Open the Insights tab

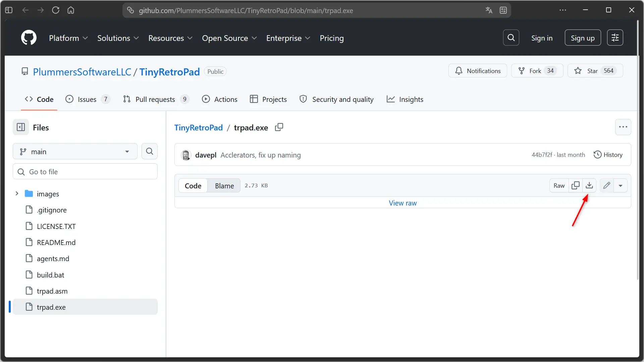[405, 99]
